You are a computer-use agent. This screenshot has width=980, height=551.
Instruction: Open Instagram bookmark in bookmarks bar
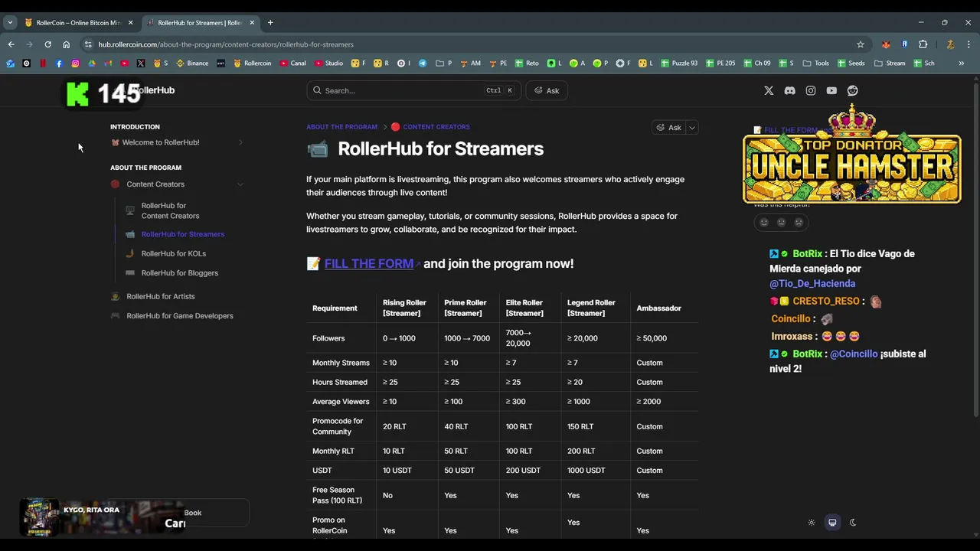(x=75, y=64)
